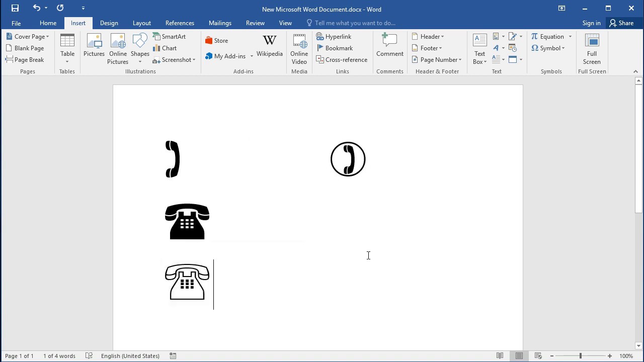Open Online Pictures
This screenshot has height=362, width=644.
point(118,49)
